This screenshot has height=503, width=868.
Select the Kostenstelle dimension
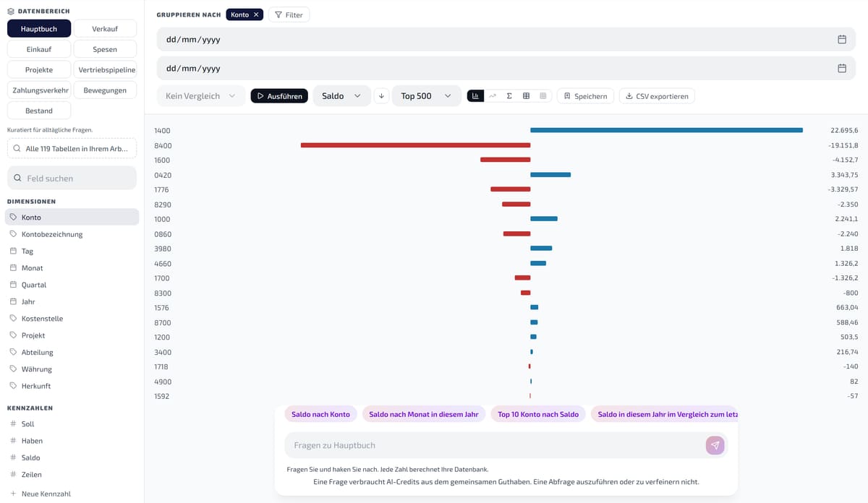(72, 319)
